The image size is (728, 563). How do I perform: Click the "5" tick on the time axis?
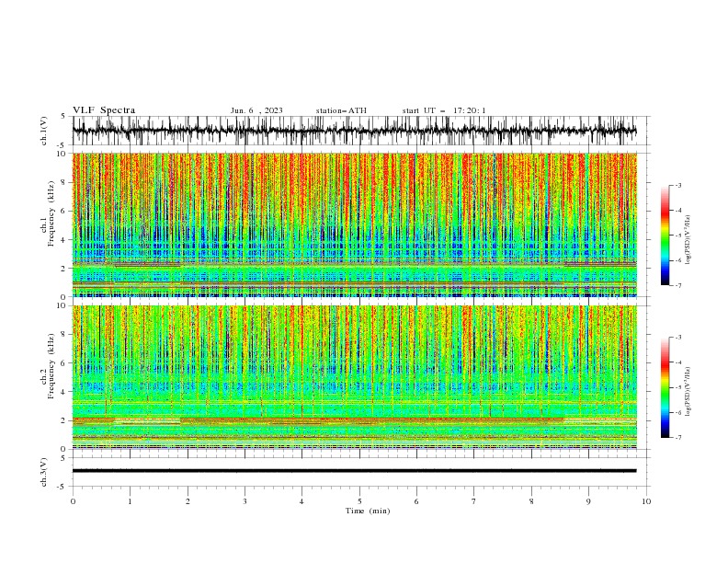359,501
